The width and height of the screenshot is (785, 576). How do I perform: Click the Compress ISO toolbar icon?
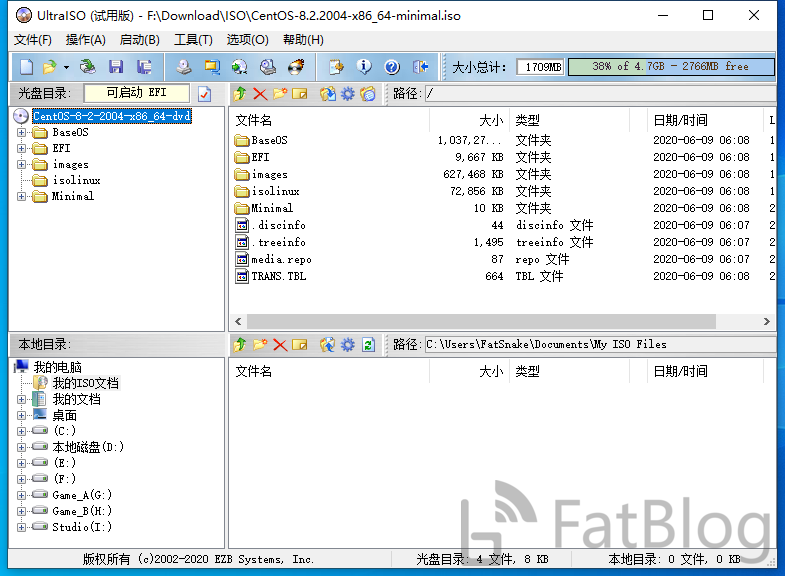pos(268,67)
